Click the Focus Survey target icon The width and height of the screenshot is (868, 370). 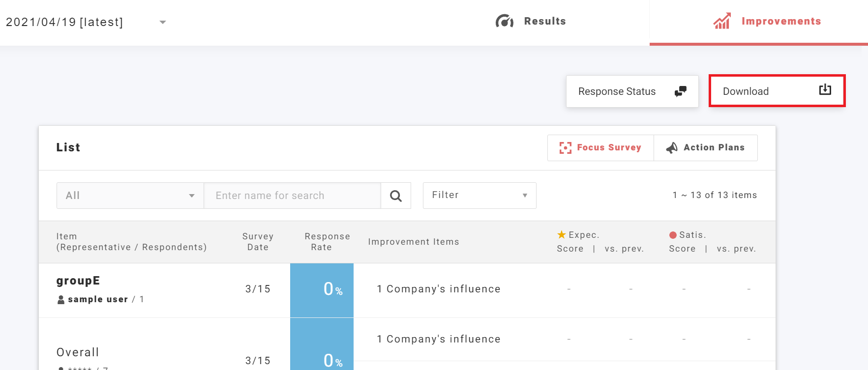565,148
